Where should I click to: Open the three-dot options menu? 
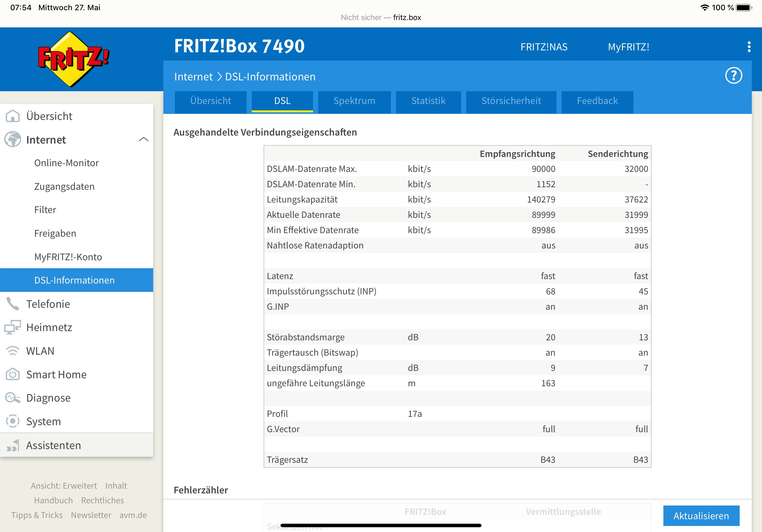point(749,47)
